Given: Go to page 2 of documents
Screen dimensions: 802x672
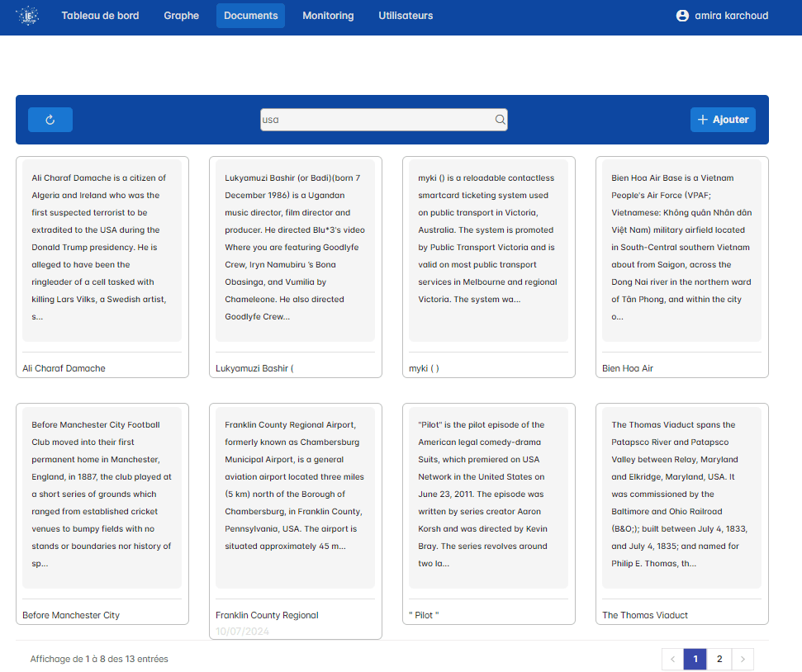Looking at the screenshot, I should [x=719, y=659].
